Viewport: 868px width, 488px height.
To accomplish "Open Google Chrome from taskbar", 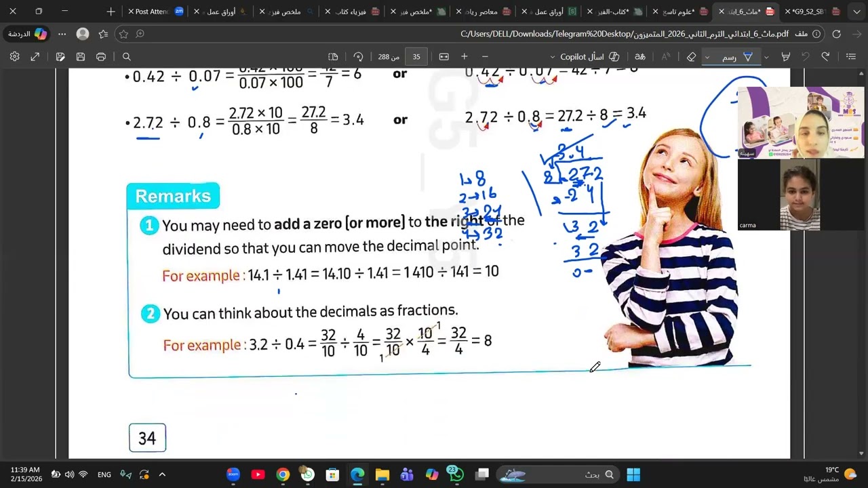I will 283,474.
